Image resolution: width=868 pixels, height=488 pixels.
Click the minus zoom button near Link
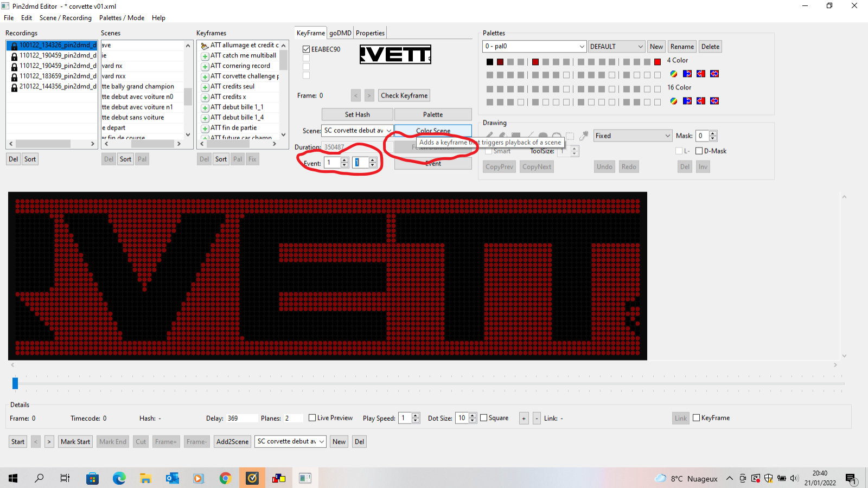pyautogui.click(x=537, y=418)
